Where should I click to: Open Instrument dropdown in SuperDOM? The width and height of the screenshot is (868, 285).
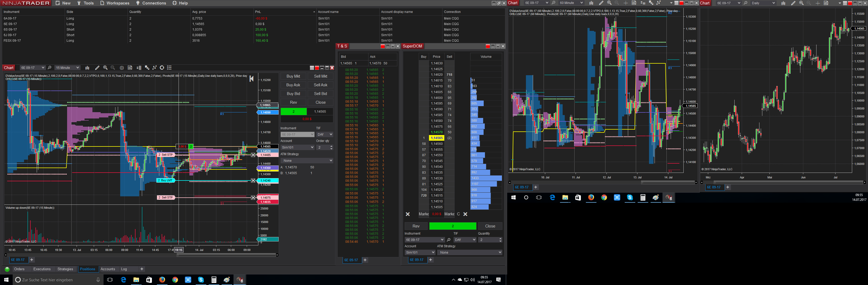[424, 240]
